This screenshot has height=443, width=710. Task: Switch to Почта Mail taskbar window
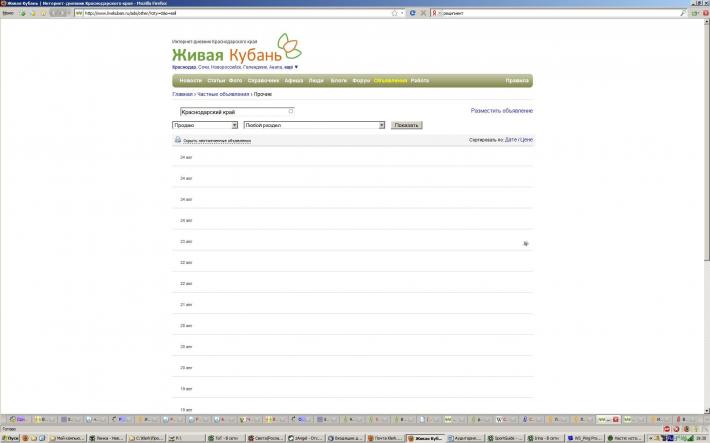(x=384, y=438)
